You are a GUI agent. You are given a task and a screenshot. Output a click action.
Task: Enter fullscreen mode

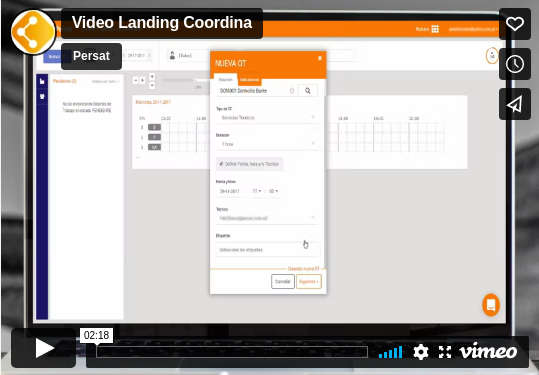tap(445, 352)
